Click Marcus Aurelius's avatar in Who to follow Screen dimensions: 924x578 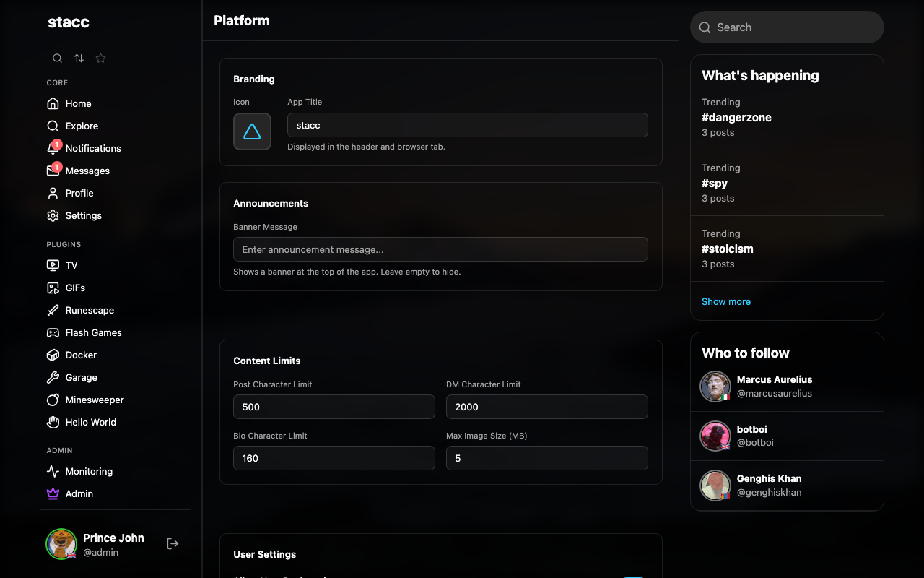pos(715,387)
